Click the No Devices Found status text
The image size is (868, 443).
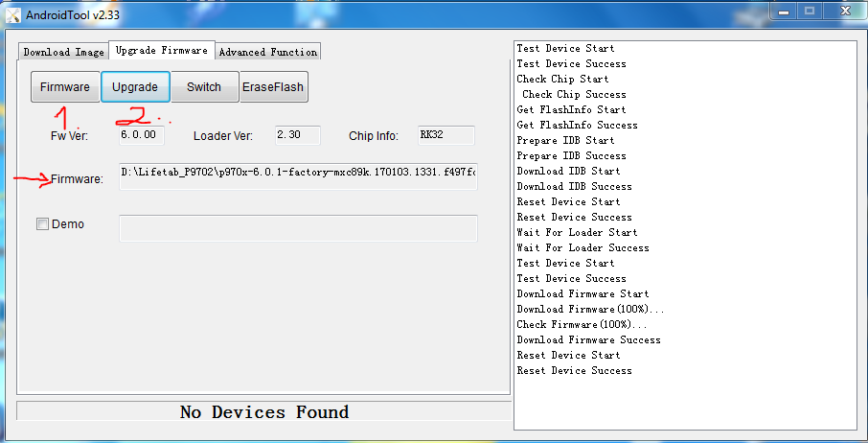tap(264, 412)
